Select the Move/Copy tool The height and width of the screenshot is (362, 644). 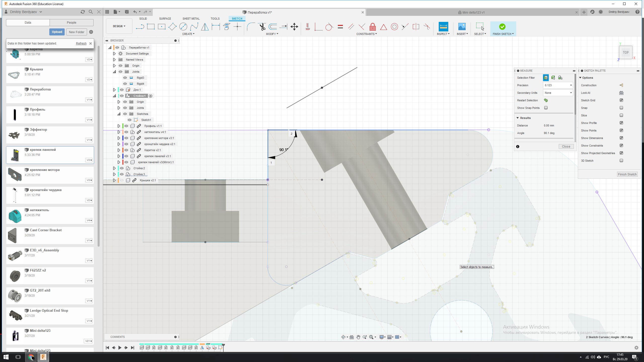coord(294,27)
